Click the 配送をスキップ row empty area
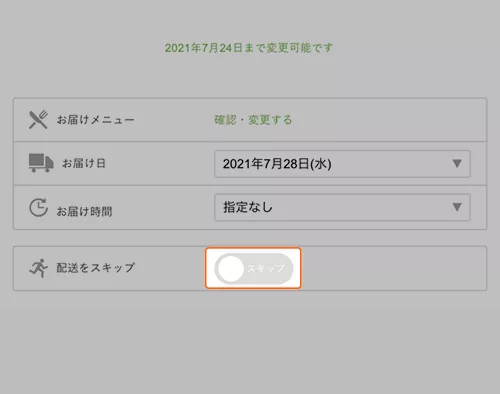Viewport: 500px width, 394px height. pos(393,268)
